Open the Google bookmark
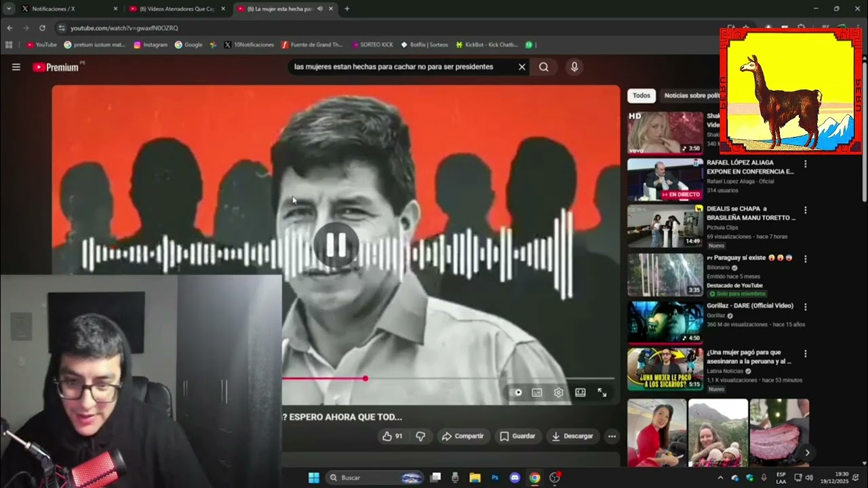The height and width of the screenshot is (488, 868). [x=189, y=45]
